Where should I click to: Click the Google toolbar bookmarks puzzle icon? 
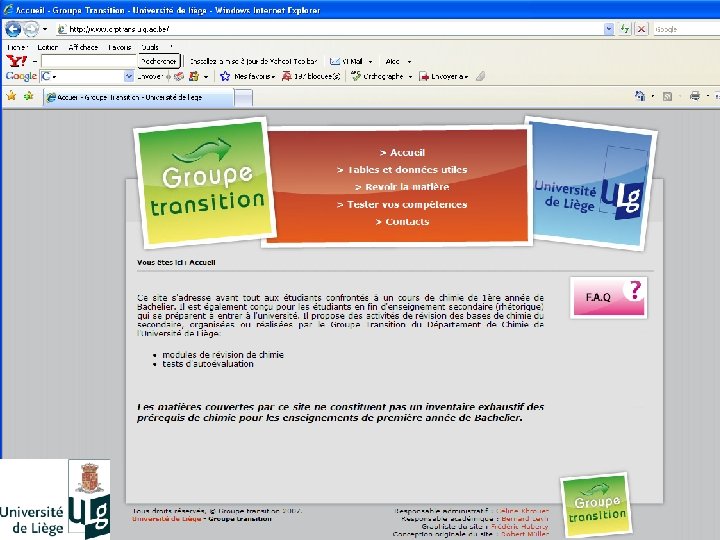pyautogui.click(x=194, y=77)
